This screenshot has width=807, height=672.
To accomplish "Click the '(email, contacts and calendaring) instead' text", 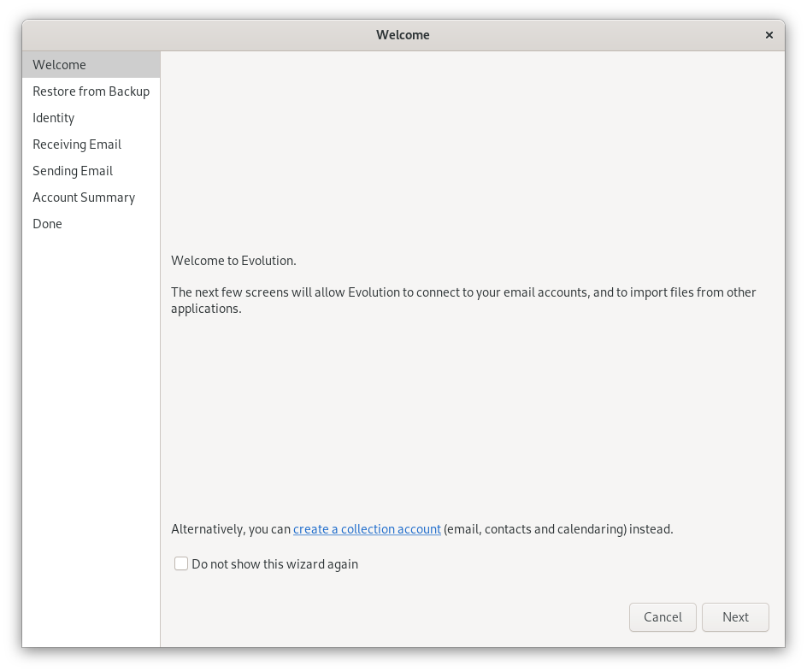I will point(558,529).
